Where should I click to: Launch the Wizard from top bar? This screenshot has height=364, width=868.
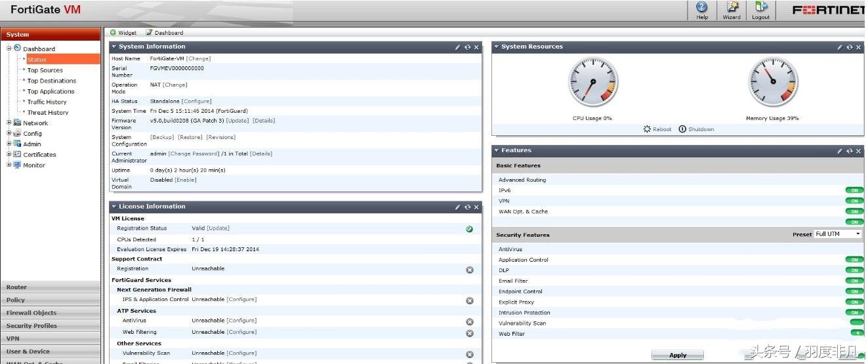click(x=732, y=8)
